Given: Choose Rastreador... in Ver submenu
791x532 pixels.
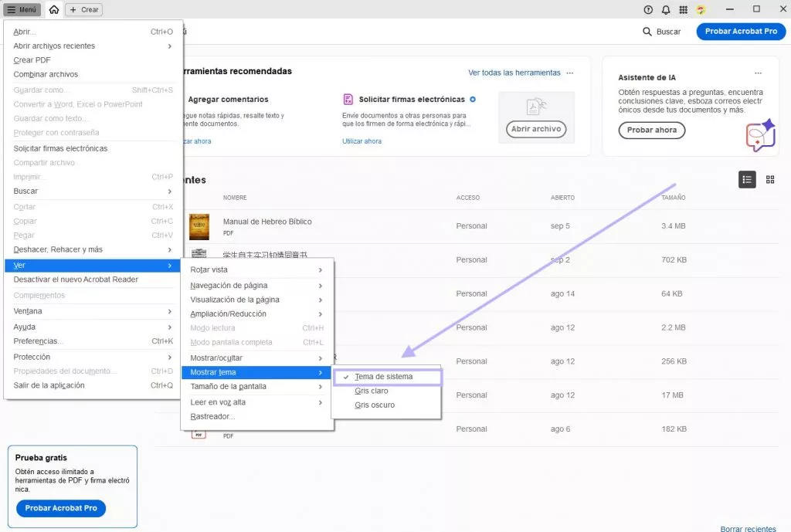Looking at the screenshot, I should click(x=256, y=416).
